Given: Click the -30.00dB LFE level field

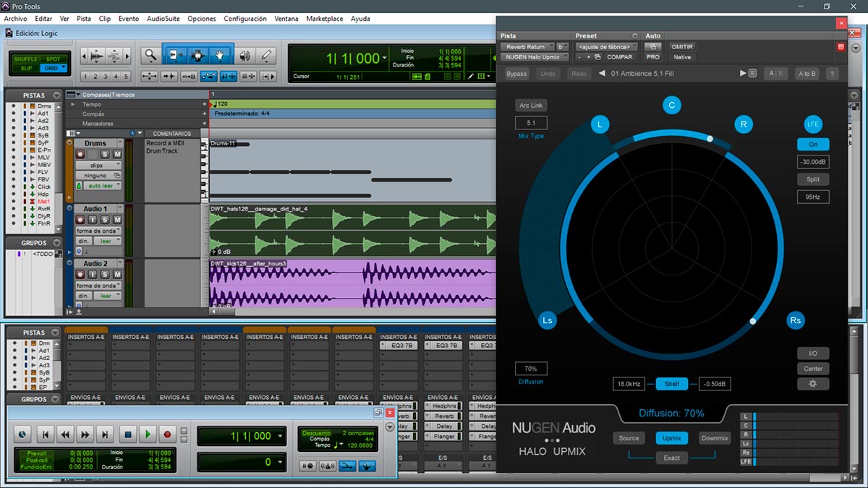Looking at the screenshot, I should (813, 162).
